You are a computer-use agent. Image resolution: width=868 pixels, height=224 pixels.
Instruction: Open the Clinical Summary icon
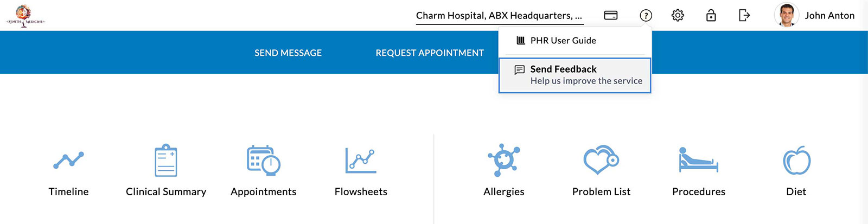click(x=166, y=160)
